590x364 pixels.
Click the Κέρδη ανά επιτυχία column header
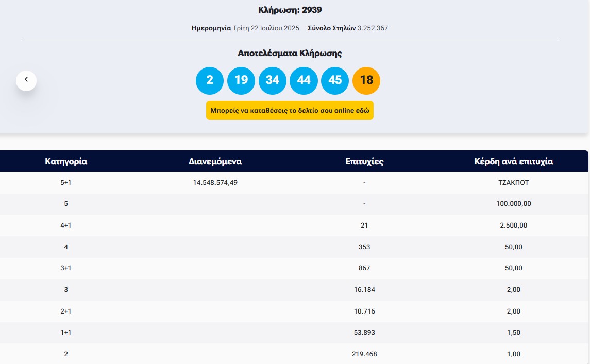pyautogui.click(x=513, y=161)
